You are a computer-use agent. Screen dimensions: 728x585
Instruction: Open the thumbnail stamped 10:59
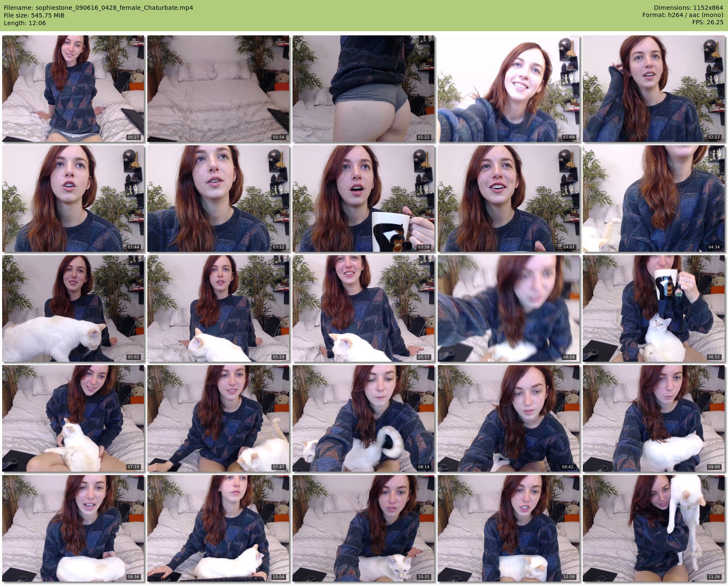(509, 528)
